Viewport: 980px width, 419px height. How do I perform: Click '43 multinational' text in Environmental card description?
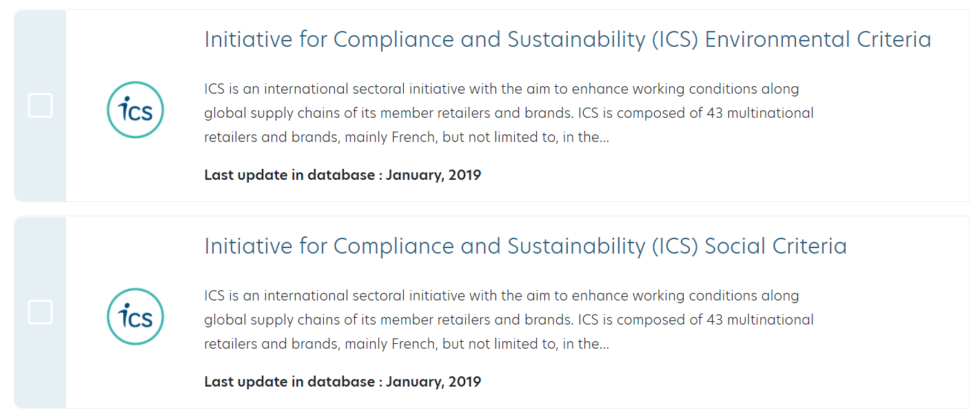(760, 113)
